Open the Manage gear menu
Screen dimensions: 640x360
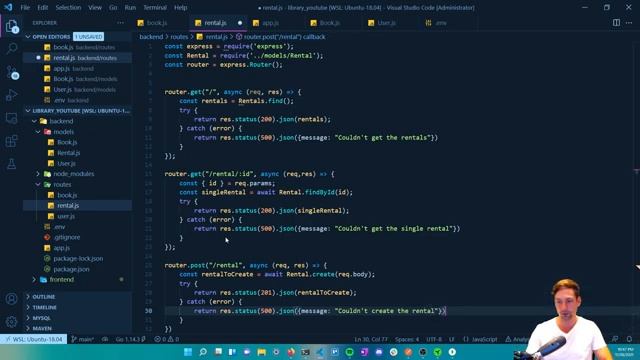point(12,322)
